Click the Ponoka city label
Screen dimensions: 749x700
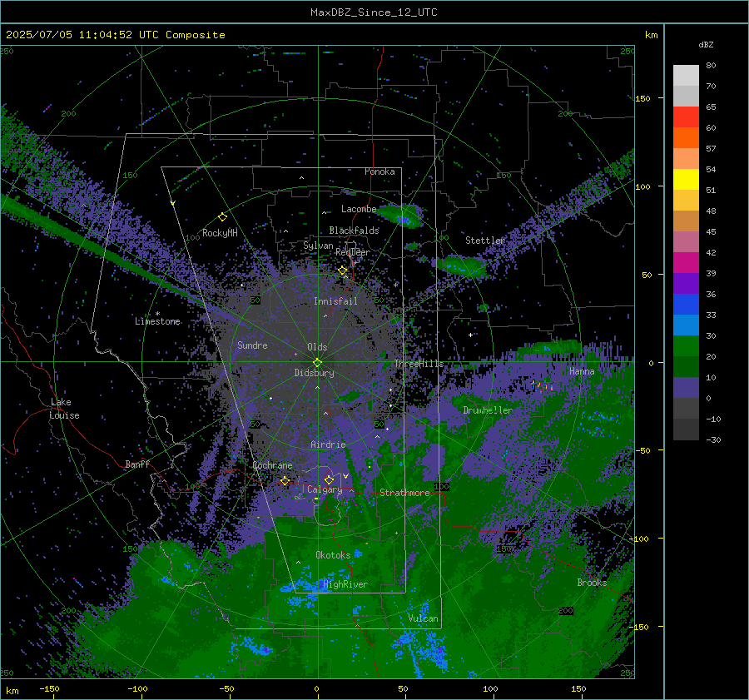click(x=379, y=171)
